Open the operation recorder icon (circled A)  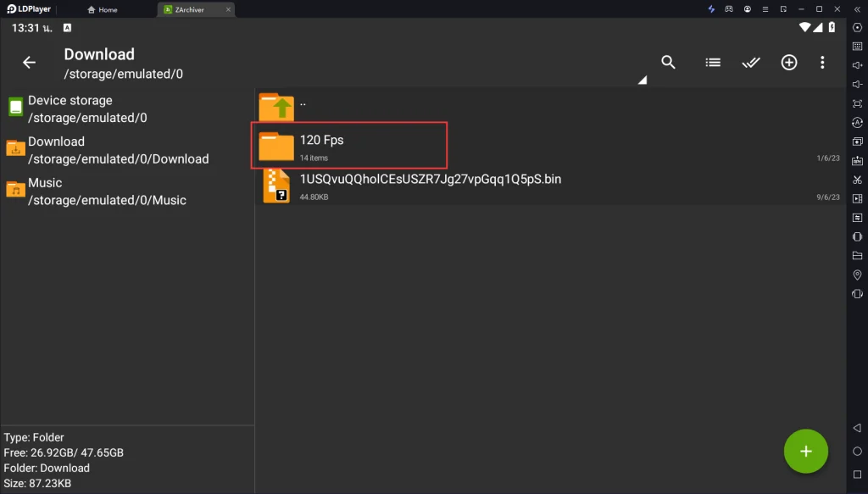(x=858, y=122)
